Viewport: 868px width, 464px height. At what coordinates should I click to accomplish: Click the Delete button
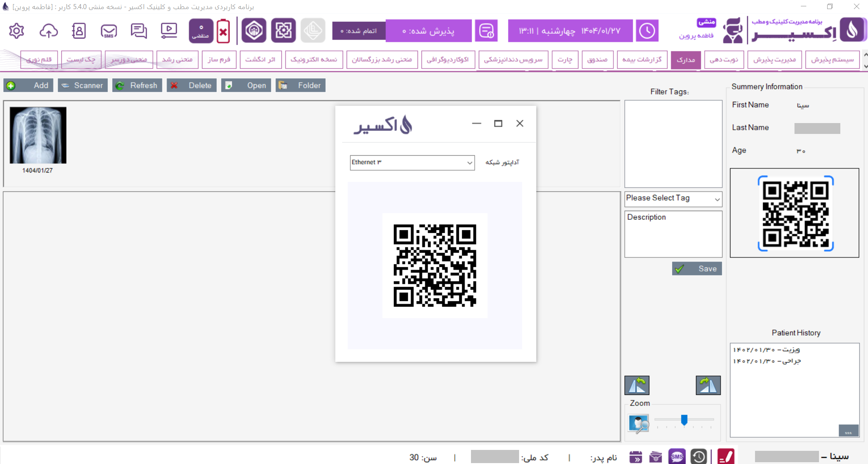tap(191, 85)
